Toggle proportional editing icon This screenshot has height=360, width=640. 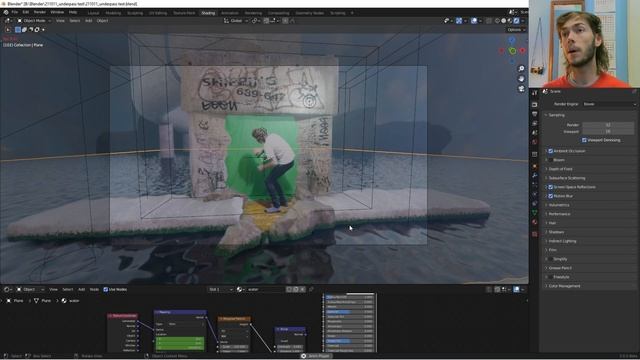tap(285, 20)
